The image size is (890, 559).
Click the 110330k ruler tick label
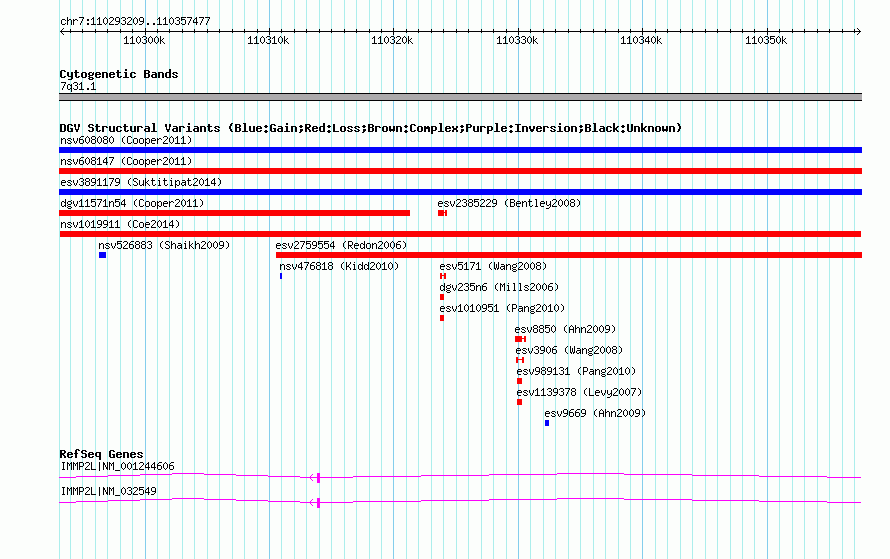coord(517,41)
